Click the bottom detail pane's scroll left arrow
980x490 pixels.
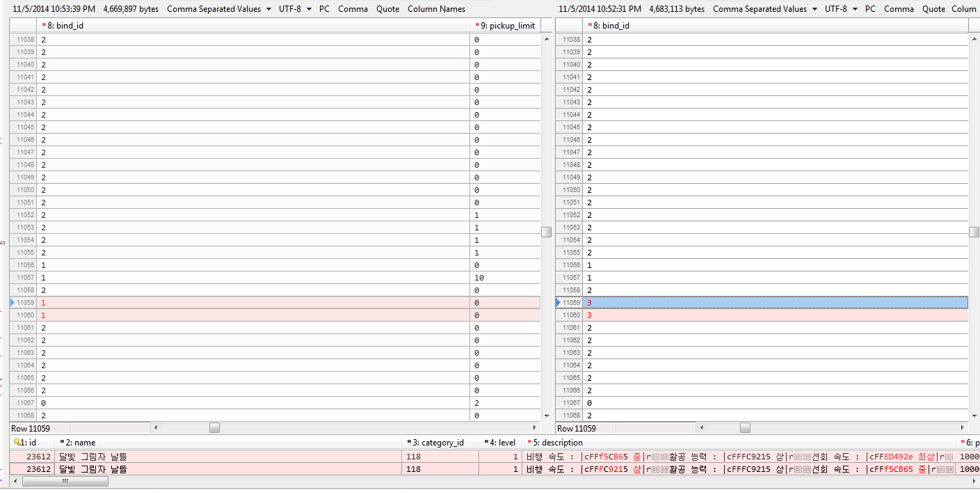point(15,482)
